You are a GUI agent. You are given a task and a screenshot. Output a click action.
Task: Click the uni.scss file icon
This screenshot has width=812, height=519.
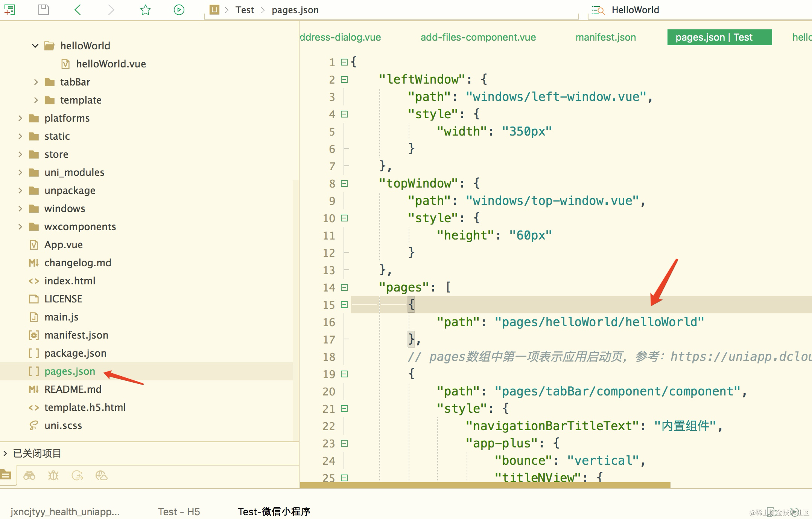pyautogui.click(x=34, y=426)
